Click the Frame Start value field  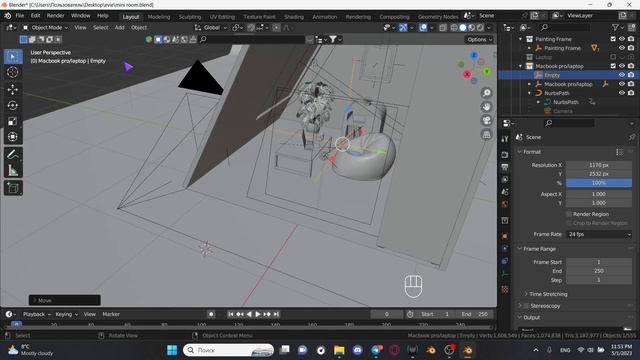coord(599,262)
